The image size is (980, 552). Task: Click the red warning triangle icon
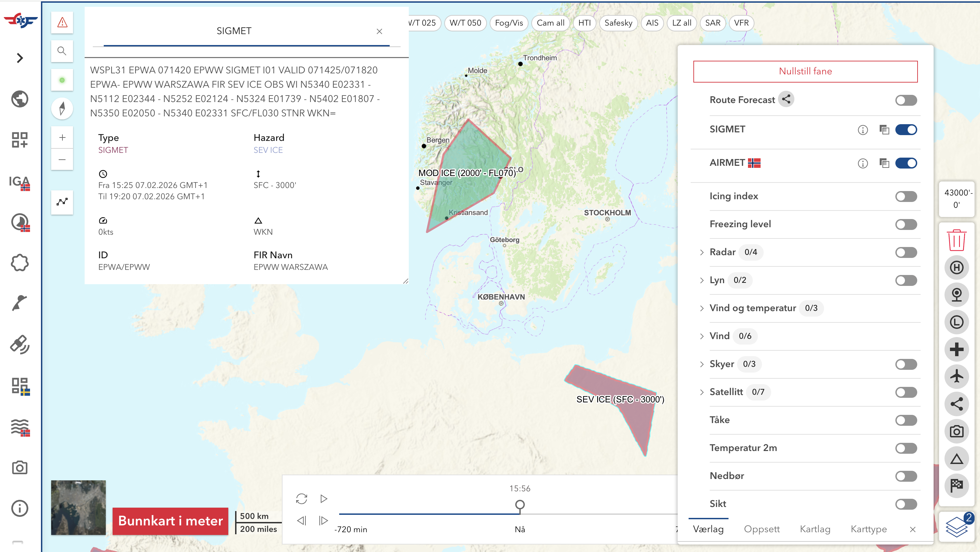tap(62, 23)
